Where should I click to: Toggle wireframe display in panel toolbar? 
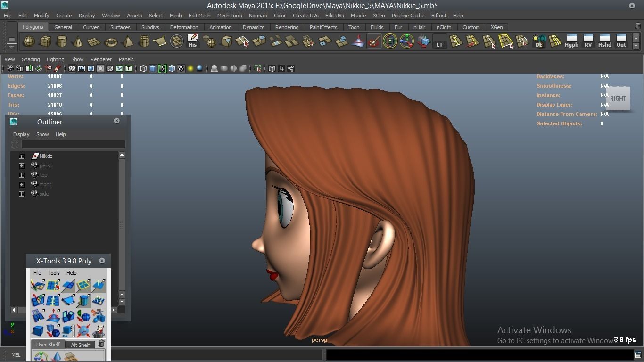click(x=143, y=69)
